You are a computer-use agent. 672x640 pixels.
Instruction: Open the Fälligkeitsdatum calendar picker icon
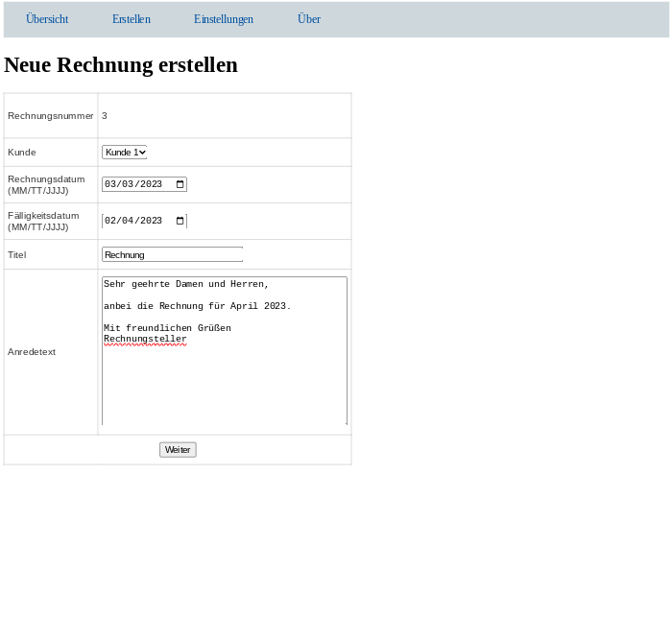tap(180, 221)
